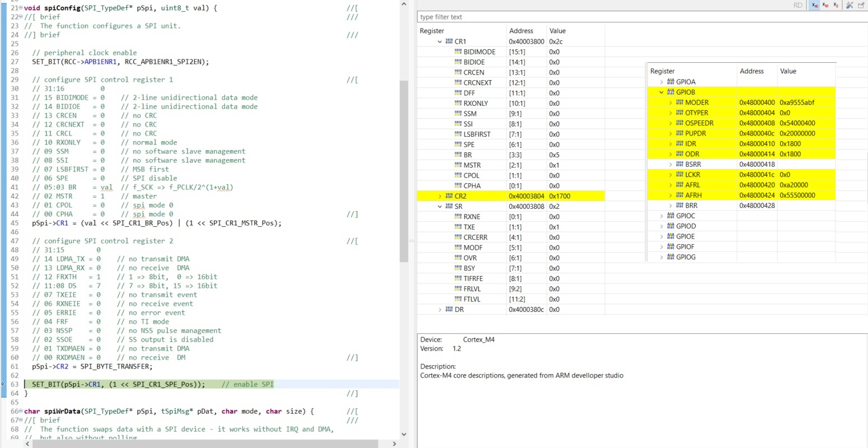This screenshot has height=448, width=868.
Task: Click the editor scrollbar up arrow
Action: point(403,4)
